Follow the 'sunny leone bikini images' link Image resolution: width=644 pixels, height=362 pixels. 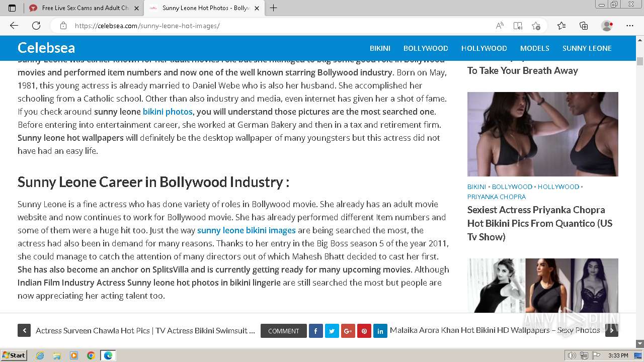point(247,230)
